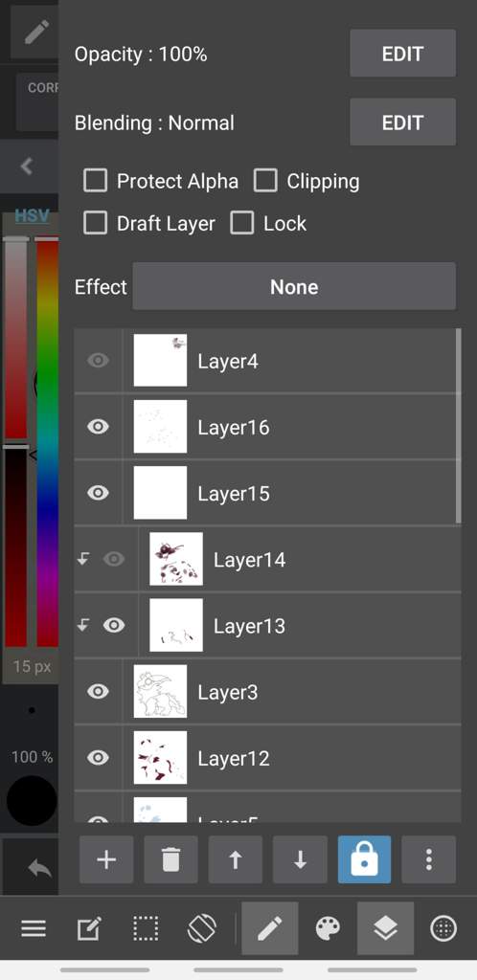
Task: Open layer options three-dot menu
Action: (429, 860)
